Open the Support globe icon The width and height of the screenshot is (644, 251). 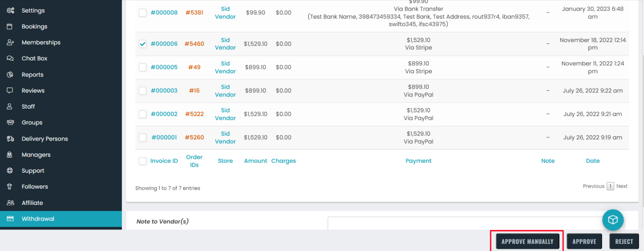click(x=10, y=170)
